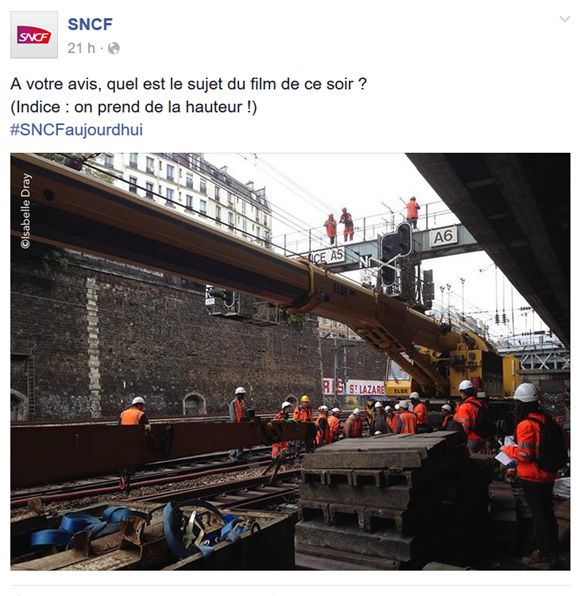Click the A5 sign on the gantry
580x596 pixels.
point(326,257)
